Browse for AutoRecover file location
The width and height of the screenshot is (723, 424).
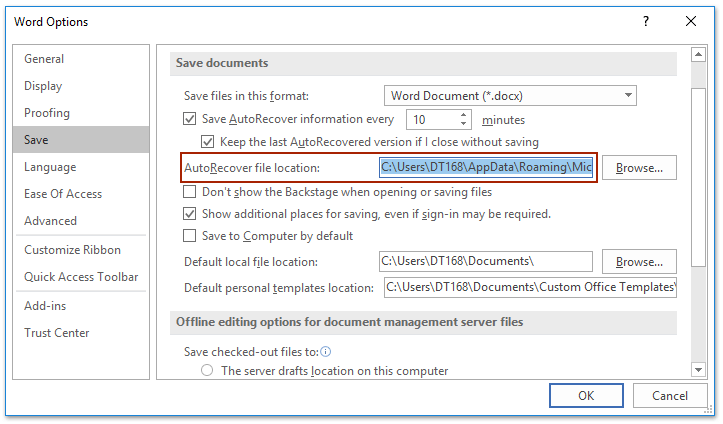pyautogui.click(x=639, y=168)
